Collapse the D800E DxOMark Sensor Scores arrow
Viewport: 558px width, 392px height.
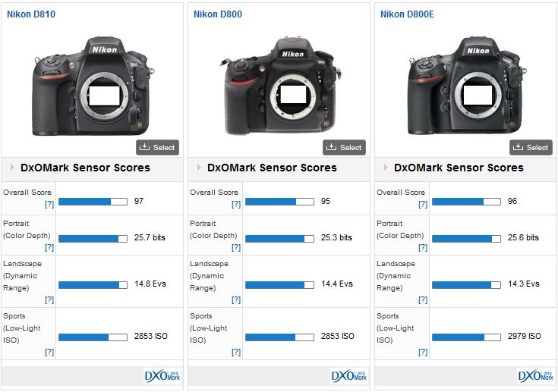[386, 168]
